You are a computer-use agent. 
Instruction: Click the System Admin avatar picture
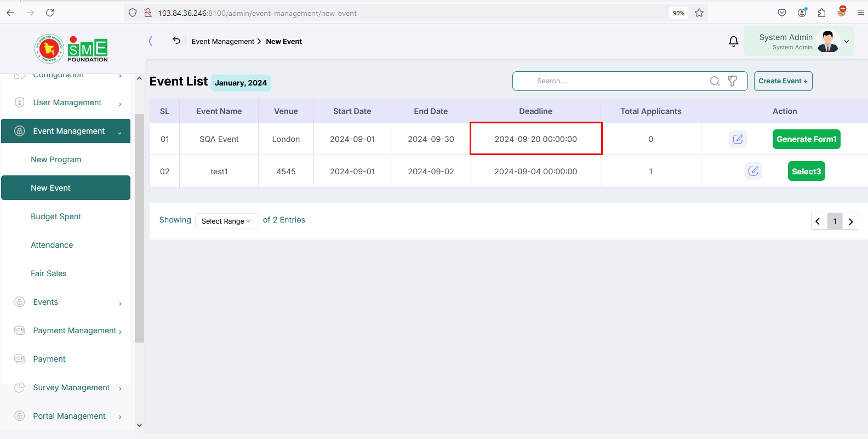(x=828, y=41)
